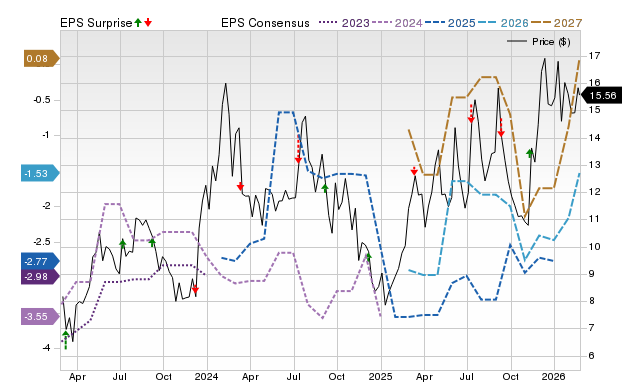
Task: Click the -1.53 light blue EPS tag
Action: 40,173
